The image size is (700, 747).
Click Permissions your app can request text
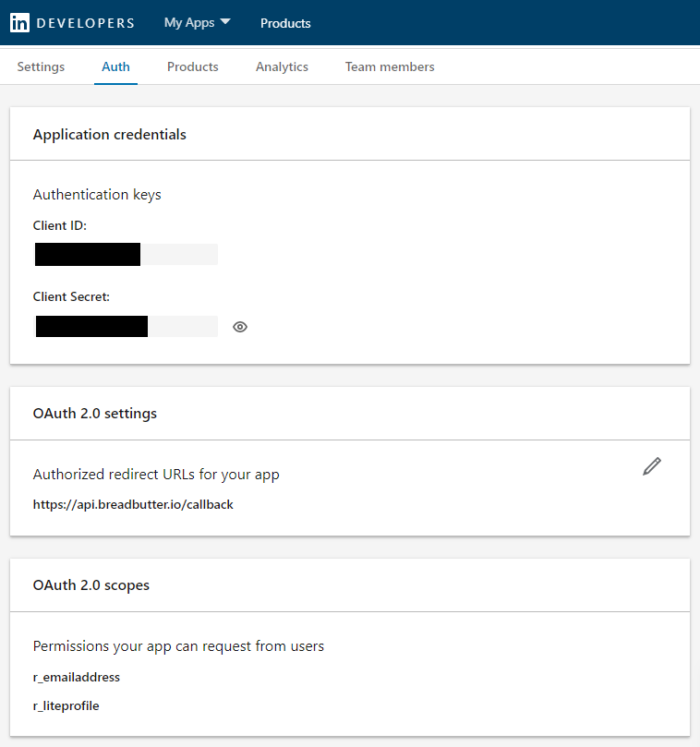pos(178,646)
